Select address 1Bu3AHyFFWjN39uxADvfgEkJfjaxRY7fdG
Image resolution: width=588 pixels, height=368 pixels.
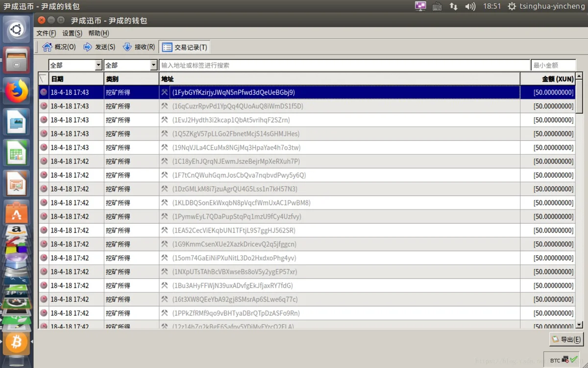pyautogui.click(x=232, y=286)
